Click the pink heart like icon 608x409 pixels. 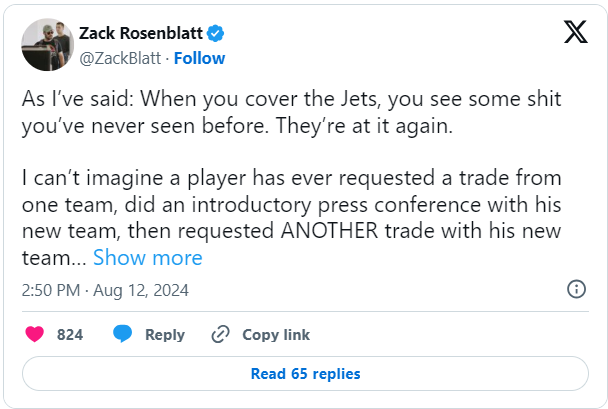point(34,334)
